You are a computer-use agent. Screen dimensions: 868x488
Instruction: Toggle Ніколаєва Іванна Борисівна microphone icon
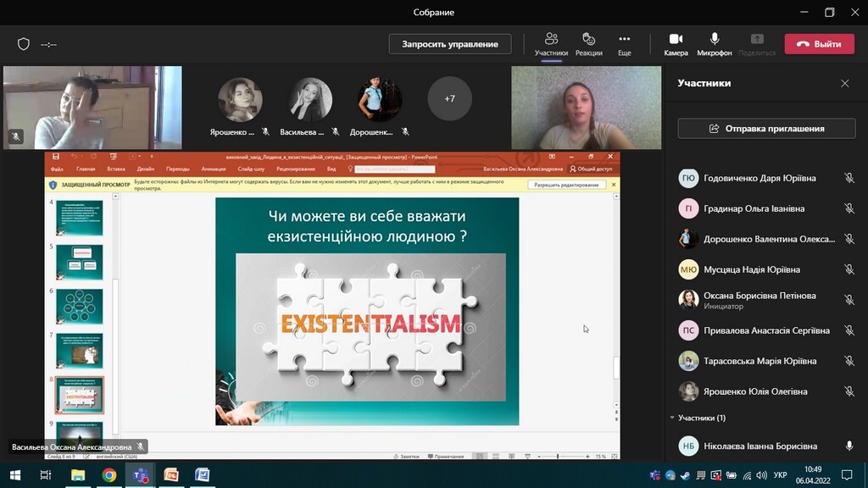(x=849, y=446)
